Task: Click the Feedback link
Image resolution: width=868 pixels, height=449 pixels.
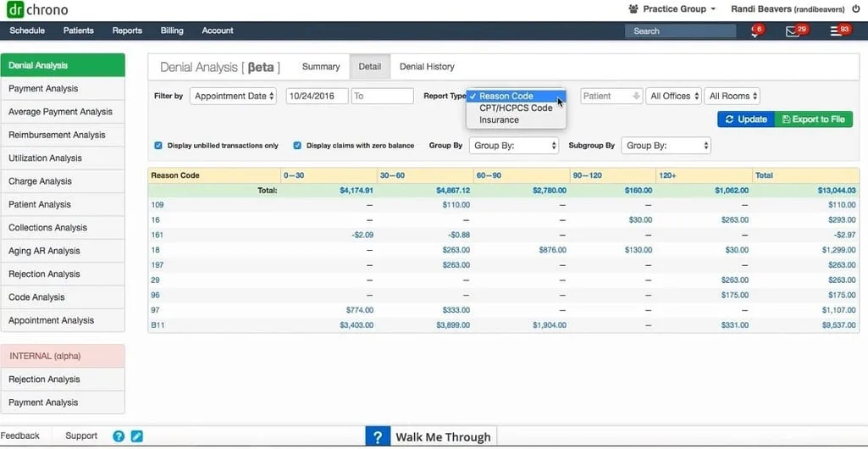Action: click(20, 435)
